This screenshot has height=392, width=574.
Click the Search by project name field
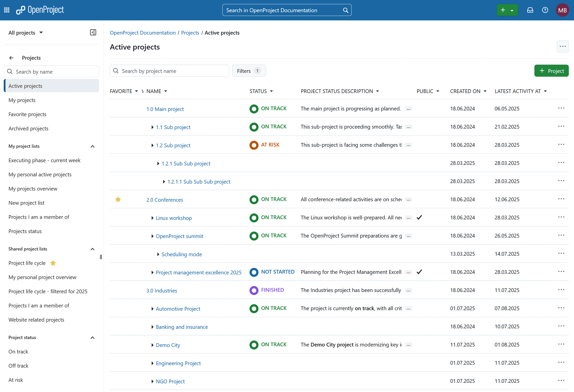[169, 71]
